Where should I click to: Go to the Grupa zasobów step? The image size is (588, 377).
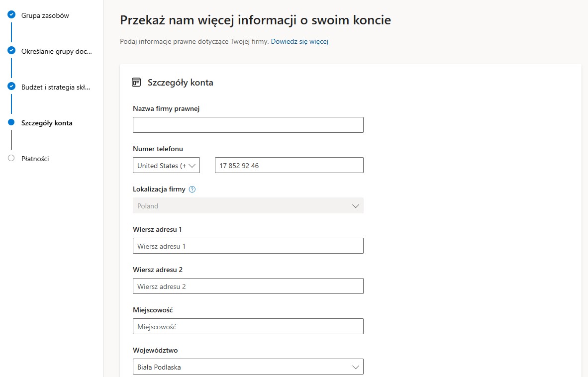(x=45, y=15)
